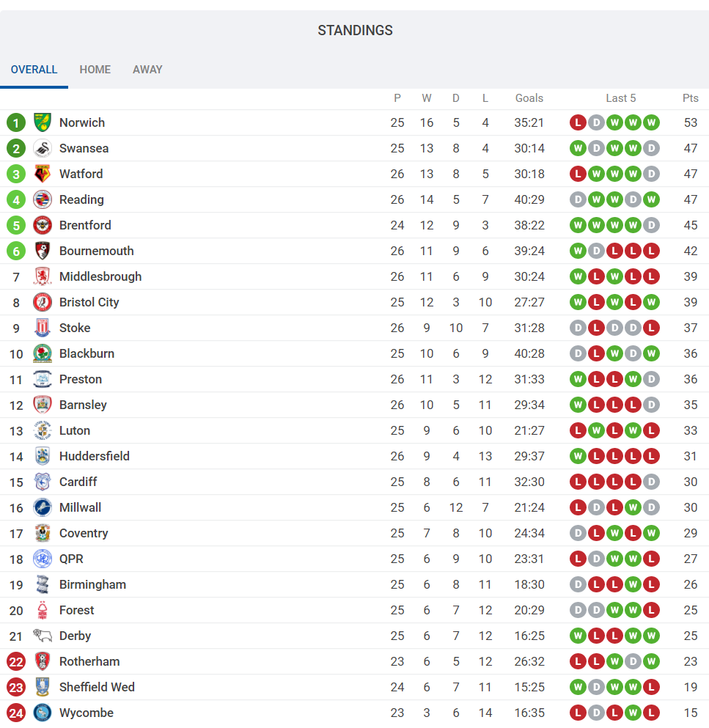Image resolution: width=709 pixels, height=728 pixels.
Task: Click the Derby club crest icon
Action: click(x=43, y=636)
